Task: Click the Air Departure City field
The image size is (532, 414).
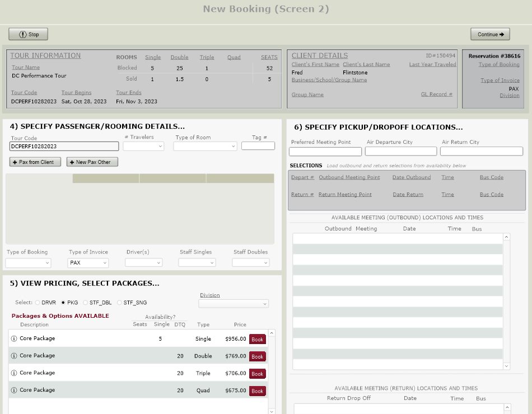Action: pyautogui.click(x=401, y=151)
